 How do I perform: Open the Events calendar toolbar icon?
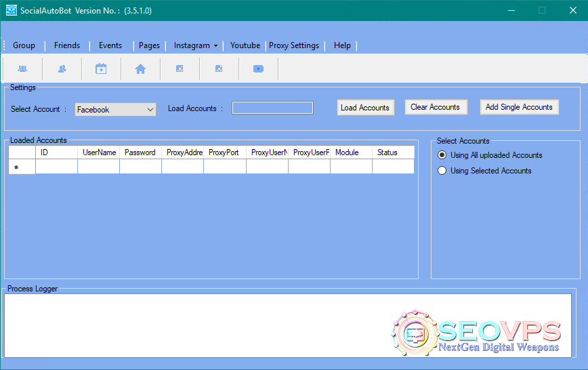click(101, 68)
